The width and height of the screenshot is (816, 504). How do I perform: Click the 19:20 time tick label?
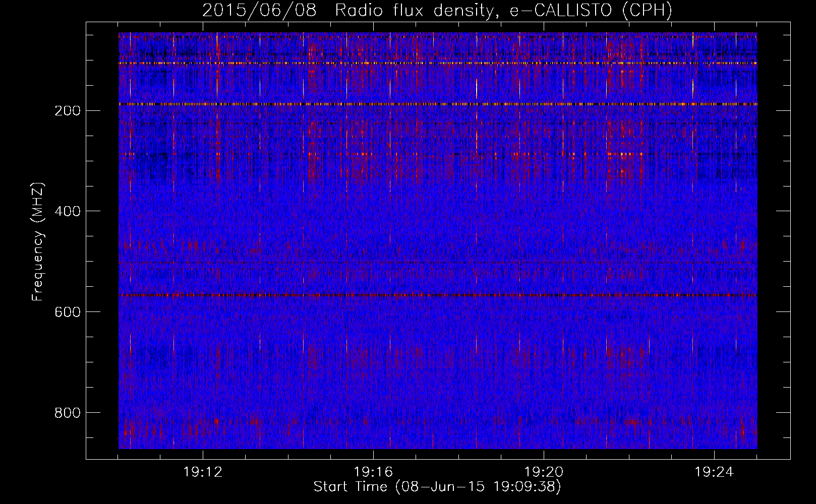coord(544,472)
